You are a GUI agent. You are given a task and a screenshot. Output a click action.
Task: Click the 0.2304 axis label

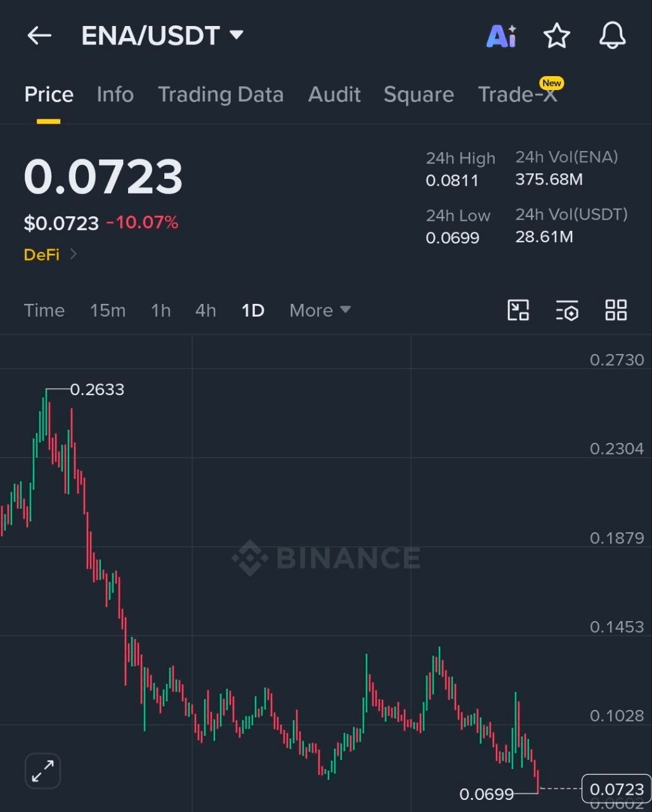pyautogui.click(x=617, y=449)
